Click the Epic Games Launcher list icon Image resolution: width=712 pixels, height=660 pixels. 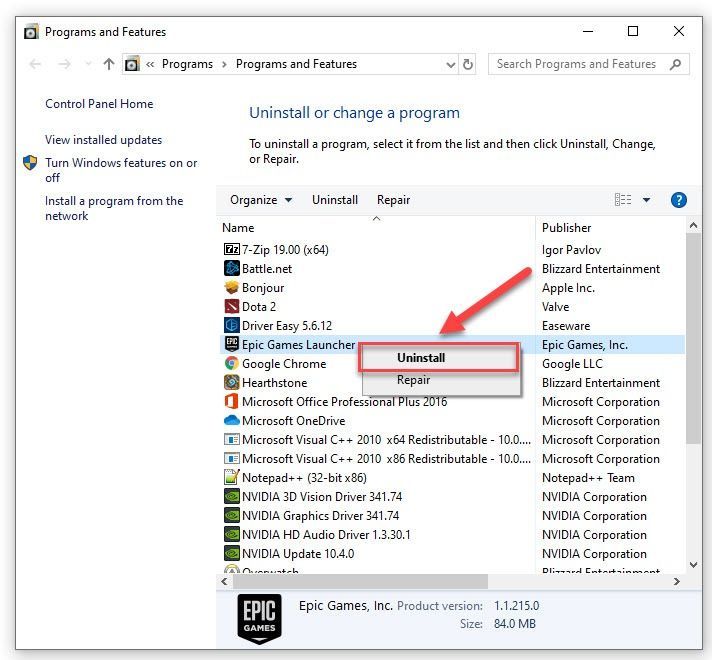click(232, 344)
